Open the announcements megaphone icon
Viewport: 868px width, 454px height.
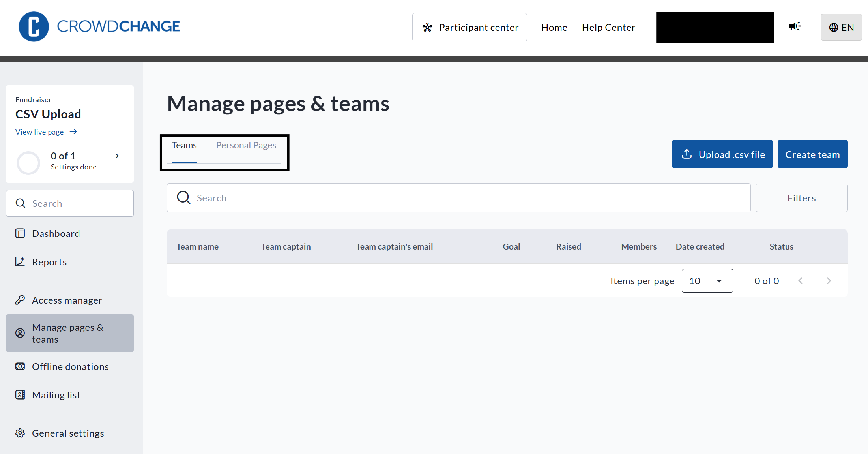(x=794, y=26)
